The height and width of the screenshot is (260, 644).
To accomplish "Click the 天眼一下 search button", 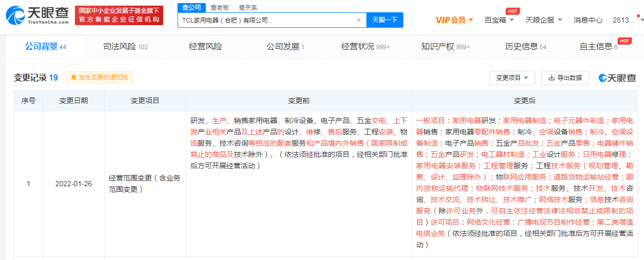I will 385,20.
